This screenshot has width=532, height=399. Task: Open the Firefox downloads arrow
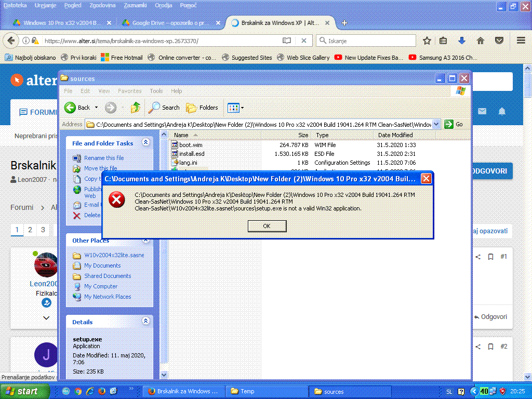click(462, 41)
